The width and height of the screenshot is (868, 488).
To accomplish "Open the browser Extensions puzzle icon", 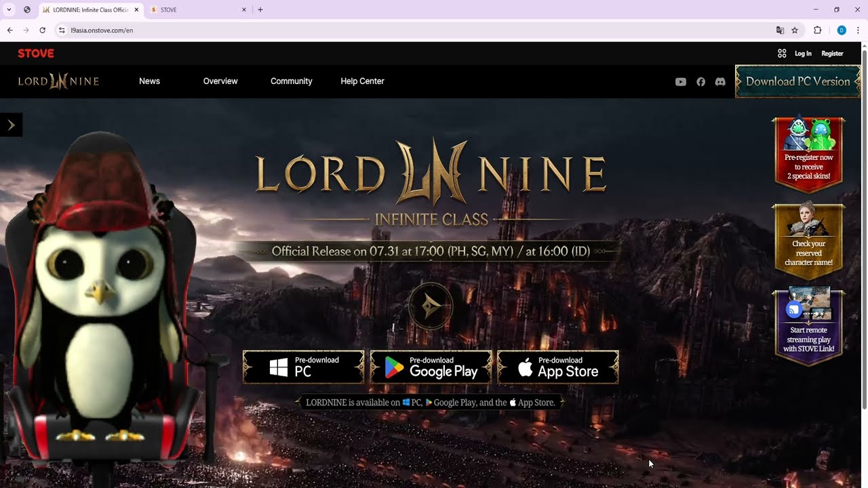I will click(x=817, y=30).
